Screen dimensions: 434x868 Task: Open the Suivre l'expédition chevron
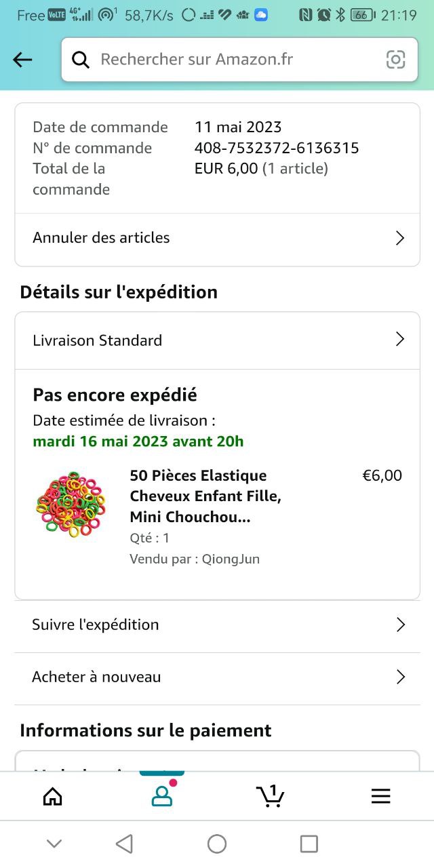click(400, 625)
